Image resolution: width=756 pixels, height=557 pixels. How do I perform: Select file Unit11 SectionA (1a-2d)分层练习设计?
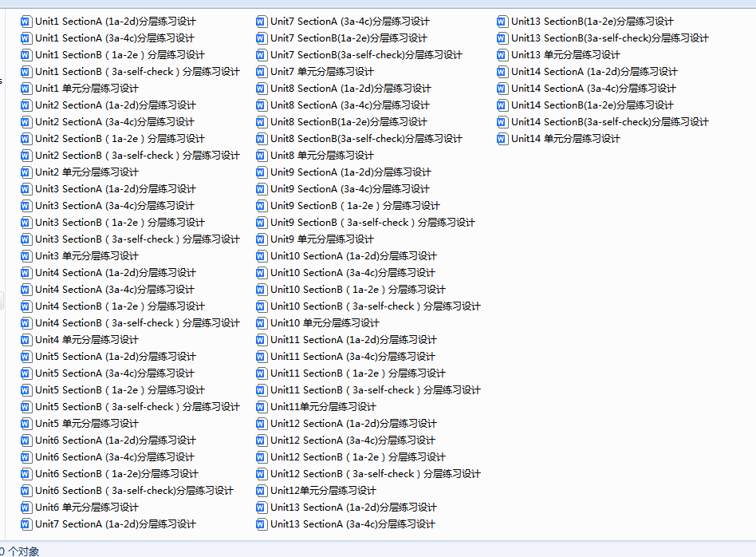(353, 340)
